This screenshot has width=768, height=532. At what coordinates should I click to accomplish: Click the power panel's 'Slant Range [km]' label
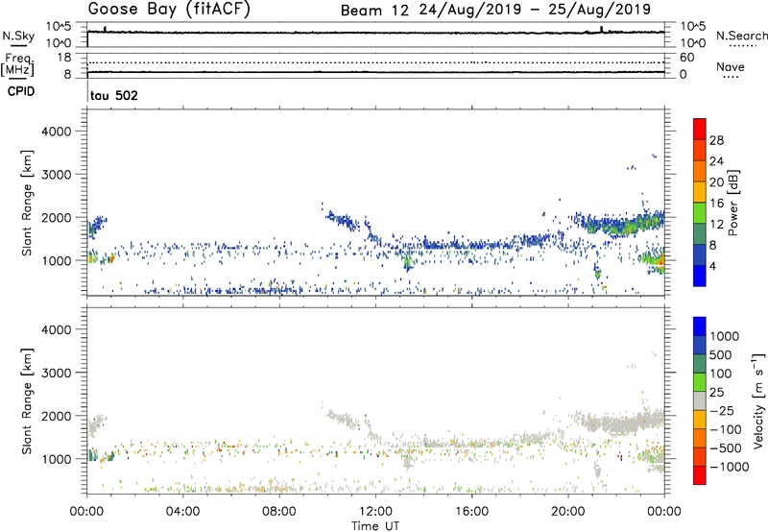(x=27, y=203)
